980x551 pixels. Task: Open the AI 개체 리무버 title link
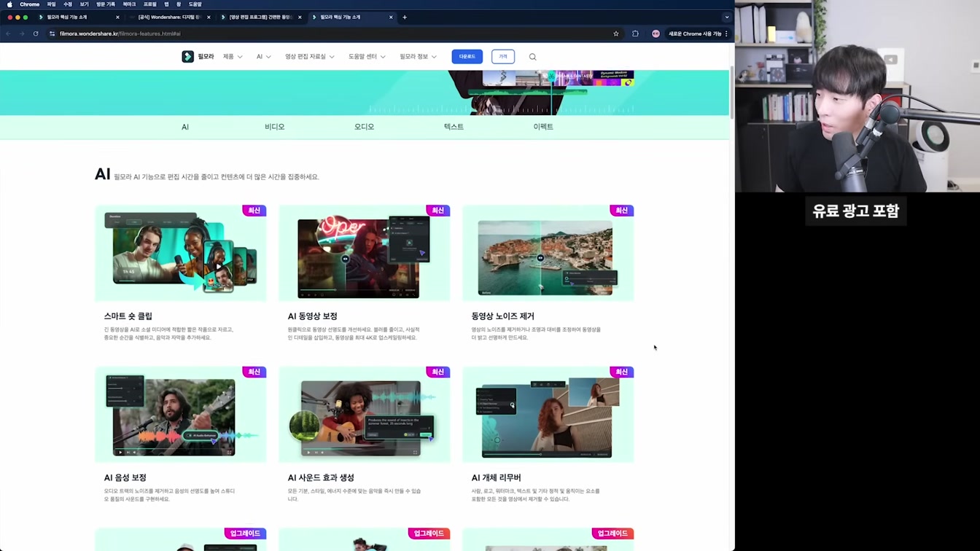click(496, 478)
